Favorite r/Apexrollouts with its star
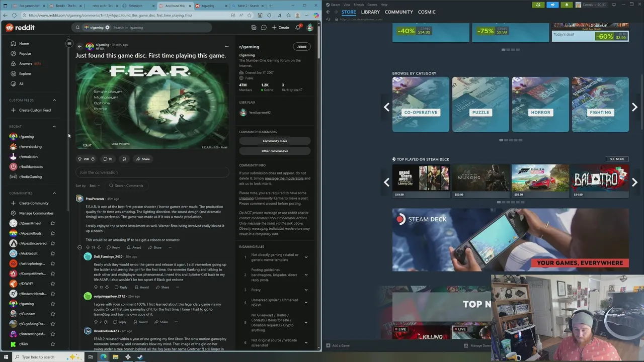This screenshot has height=362, width=644. coord(52,233)
